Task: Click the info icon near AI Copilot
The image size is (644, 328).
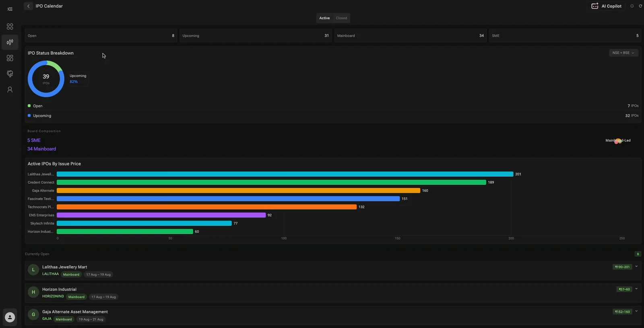Action: [632, 6]
